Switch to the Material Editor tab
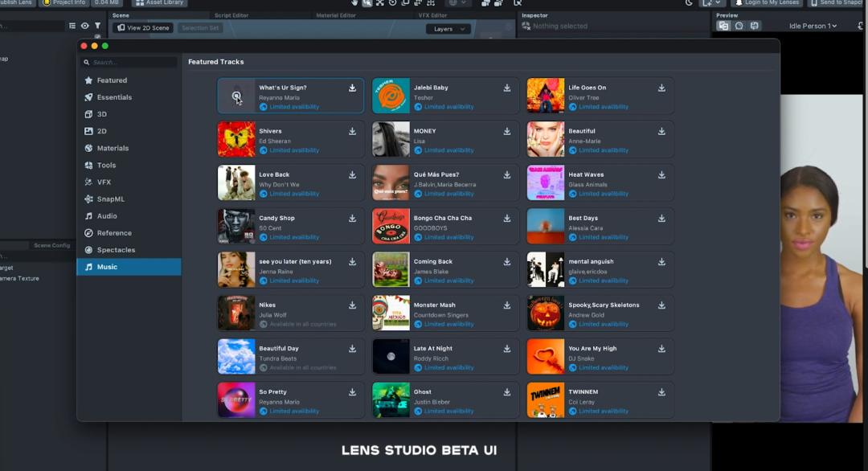 (x=336, y=15)
